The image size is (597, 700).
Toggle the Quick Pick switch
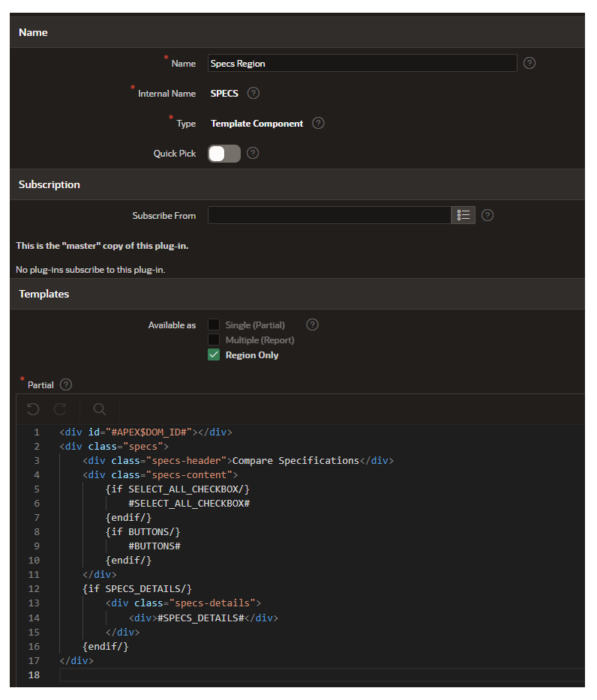(x=222, y=153)
